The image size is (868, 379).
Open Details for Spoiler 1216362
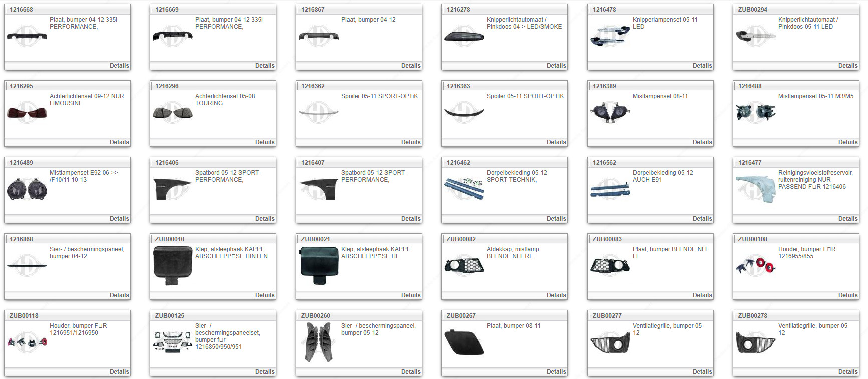point(410,142)
